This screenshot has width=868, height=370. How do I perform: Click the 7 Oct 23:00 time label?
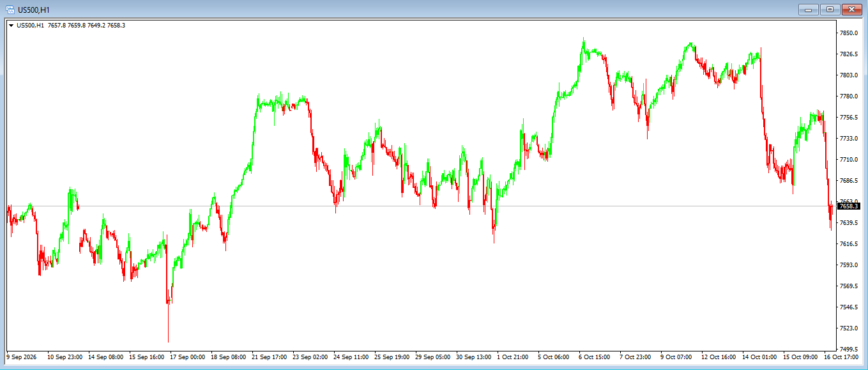click(x=636, y=357)
